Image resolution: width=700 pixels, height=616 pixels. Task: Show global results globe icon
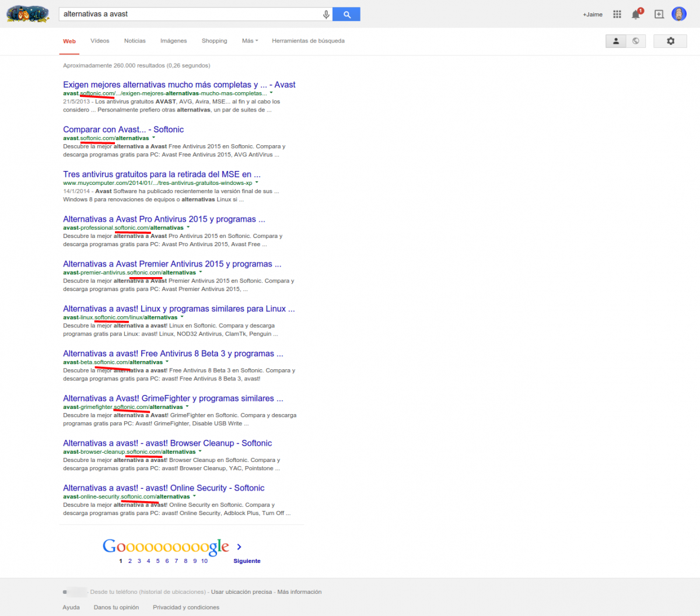636,41
